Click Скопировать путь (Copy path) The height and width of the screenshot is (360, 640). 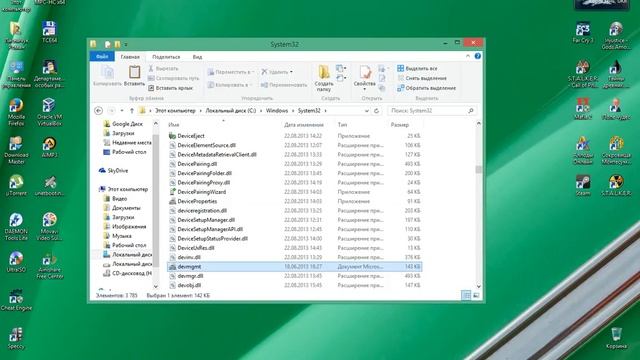[173, 78]
